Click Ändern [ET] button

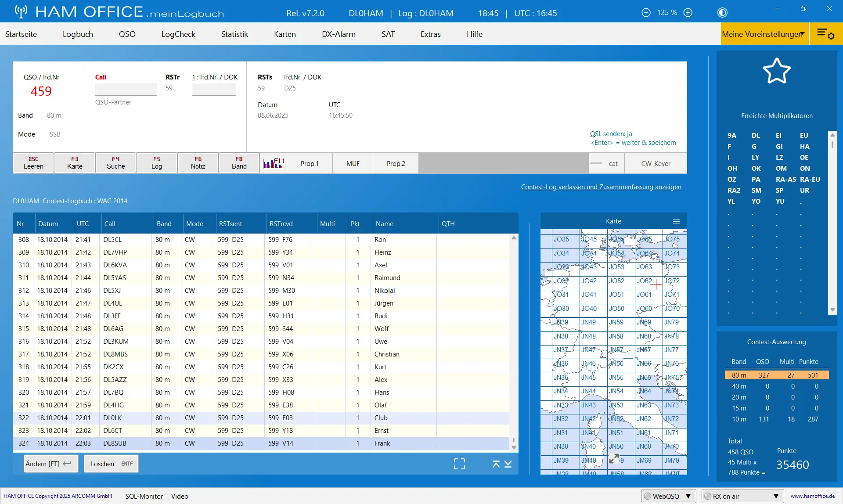point(51,464)
